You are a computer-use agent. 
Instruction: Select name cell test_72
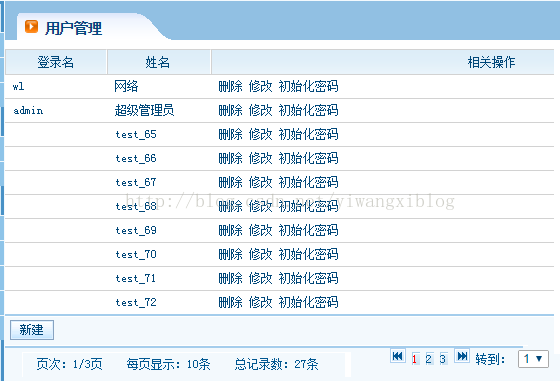coord(136,302)
